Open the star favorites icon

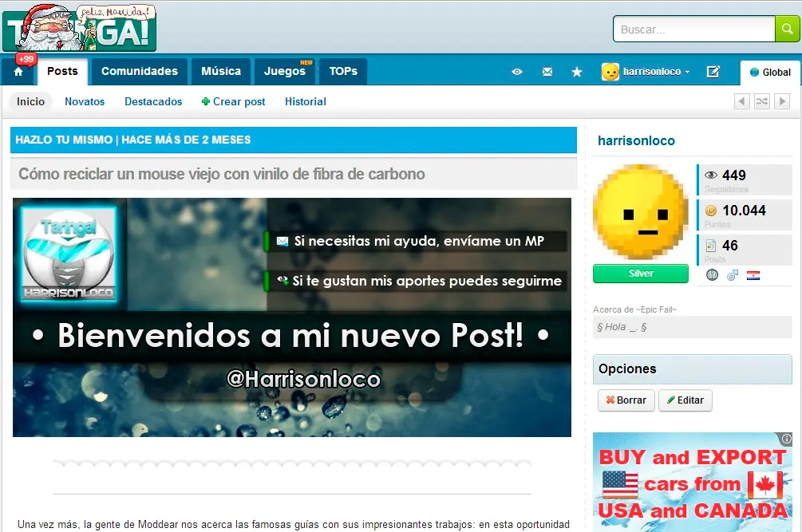point(576,72)
